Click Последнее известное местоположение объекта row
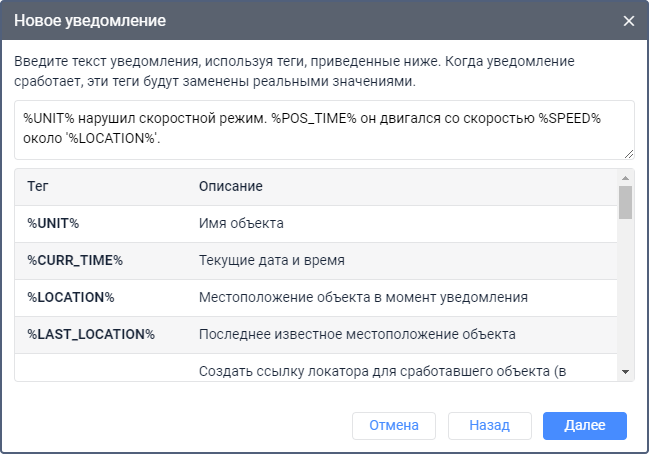This screenshot has width=649, height=454. click(x=357, y=334)
